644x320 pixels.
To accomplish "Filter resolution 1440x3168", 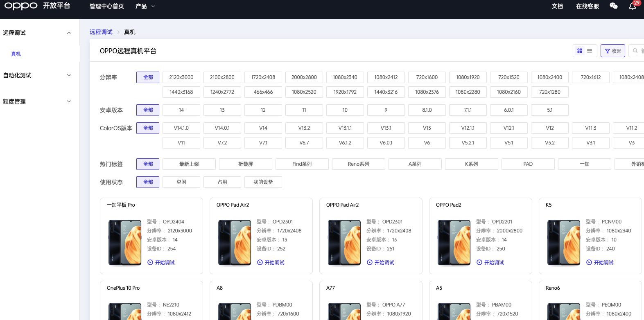I will click(181, 92).
